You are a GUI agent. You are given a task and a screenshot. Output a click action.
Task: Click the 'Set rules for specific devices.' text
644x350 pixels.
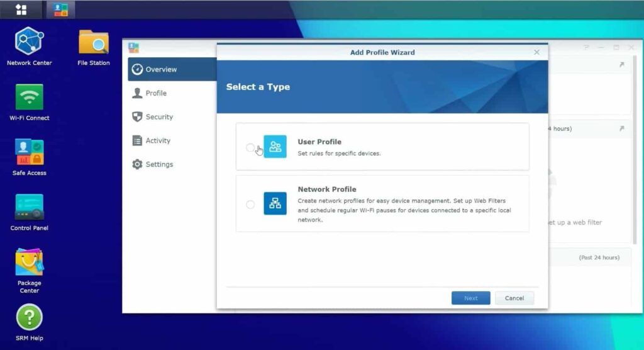339,154
